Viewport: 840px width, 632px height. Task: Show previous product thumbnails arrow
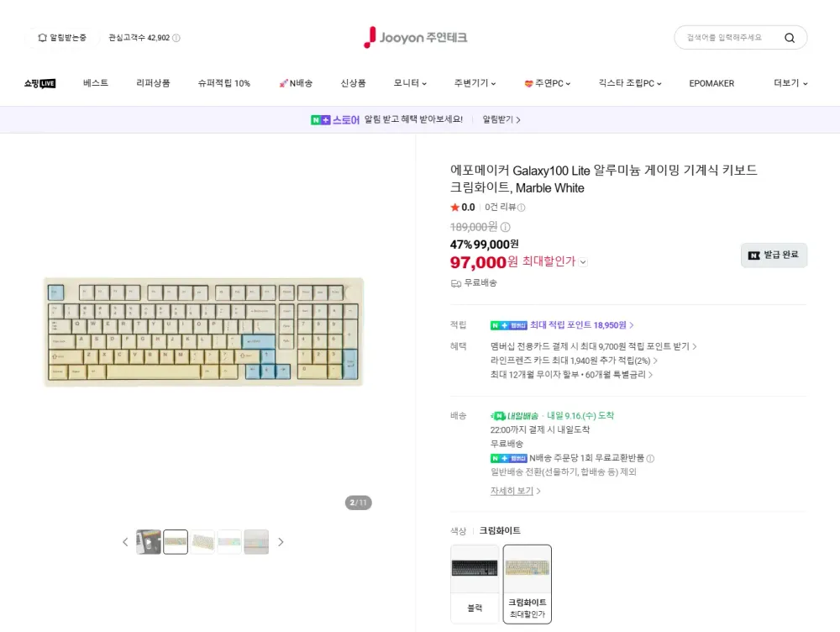[125, 542]
